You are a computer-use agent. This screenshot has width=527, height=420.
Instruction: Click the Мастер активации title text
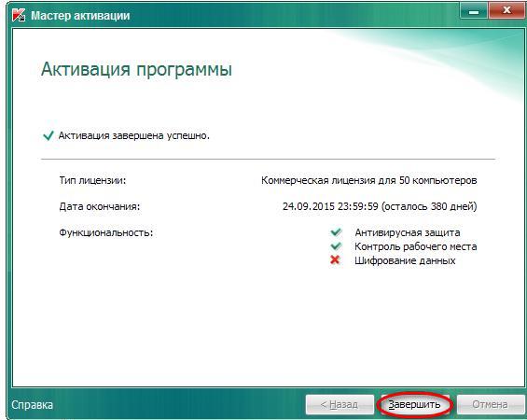tap(80, 16)
